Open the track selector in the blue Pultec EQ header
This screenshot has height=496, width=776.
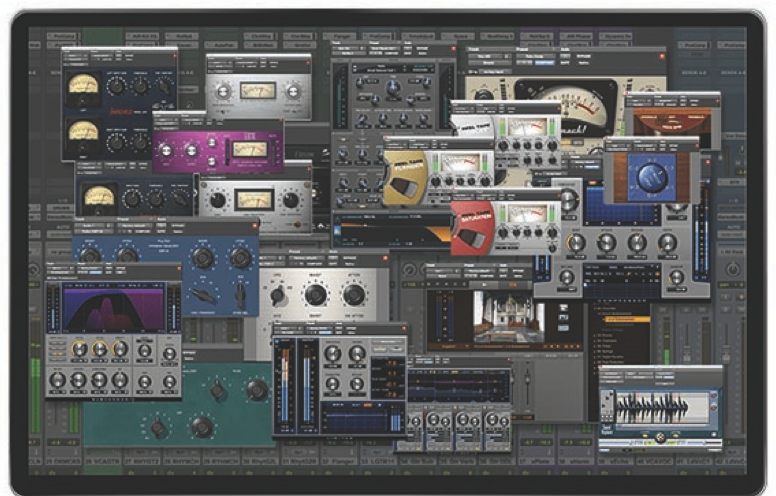(93, 226)
